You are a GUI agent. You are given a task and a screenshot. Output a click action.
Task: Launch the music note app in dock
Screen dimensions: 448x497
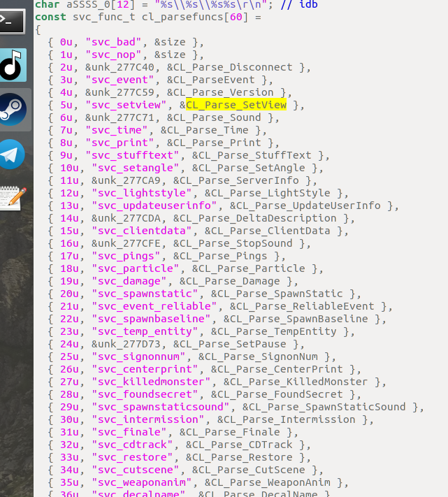pyautogui.click(x=13, y=65)
